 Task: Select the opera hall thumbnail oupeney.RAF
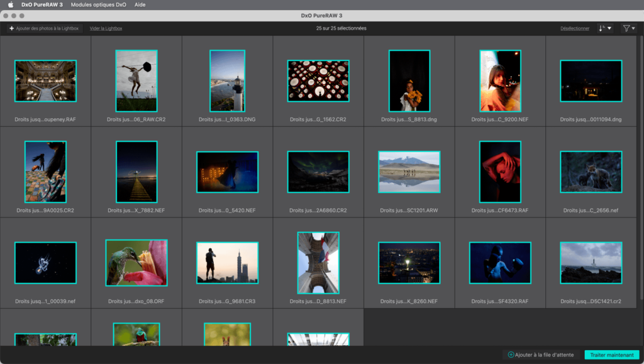[45, 81]
